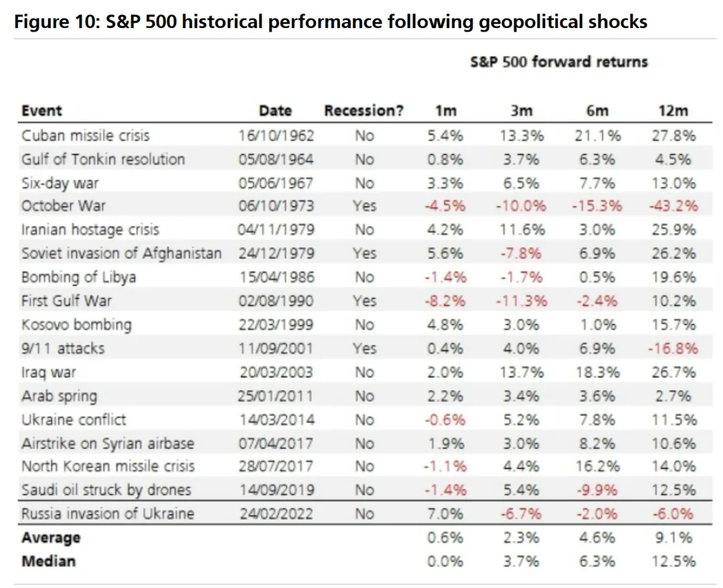Click the Median row label
This screenshot has width=723, height=588.
pyautogui.click(x=48, y=561)
